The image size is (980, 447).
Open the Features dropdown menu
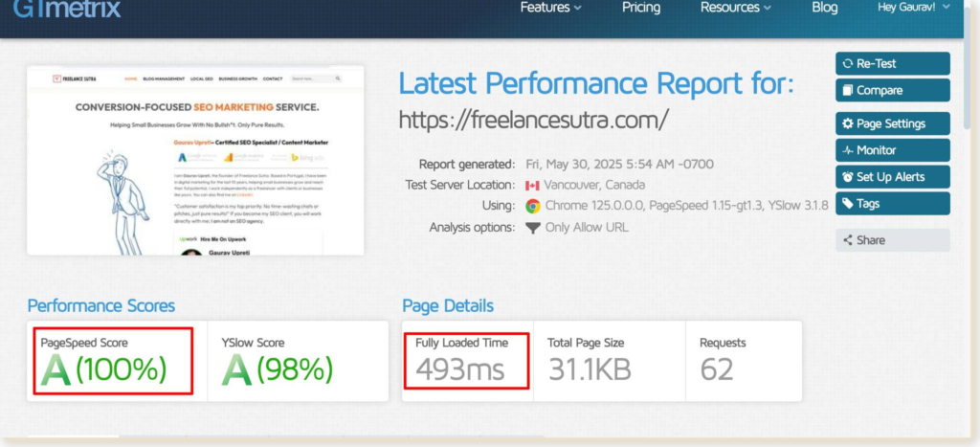550,8
